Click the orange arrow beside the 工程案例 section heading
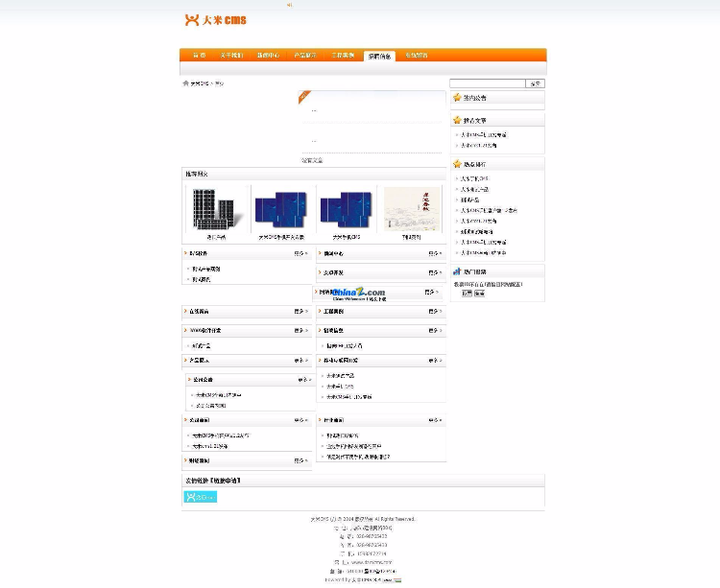Viewport: 720px width, 588px height. (x=320, y=311)
